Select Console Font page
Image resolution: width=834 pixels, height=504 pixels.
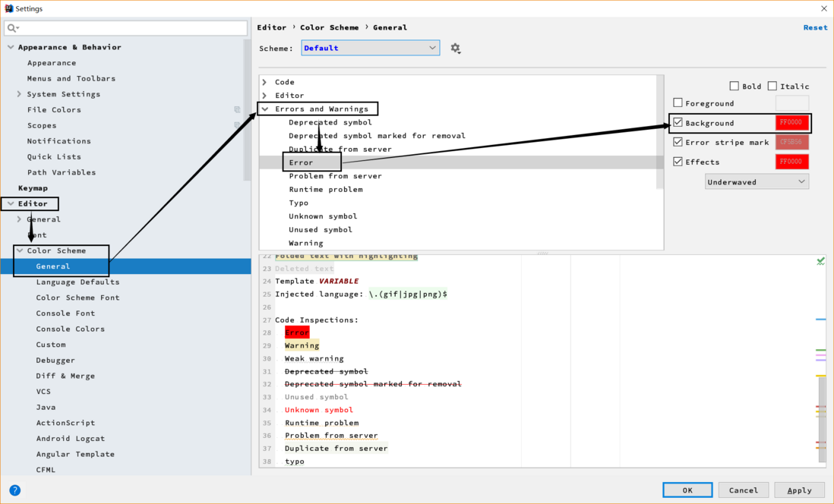click(x=65, y=313)
